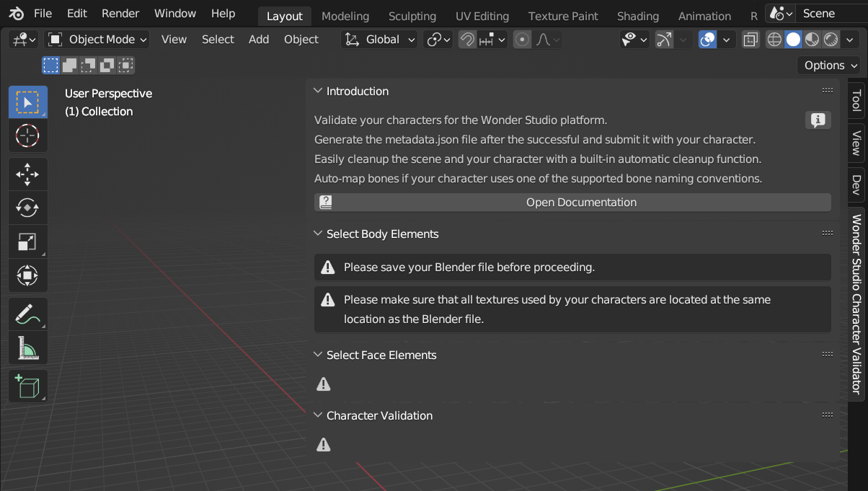Toggle show overlays
The image size is (868, 491).
pos(708,40)
